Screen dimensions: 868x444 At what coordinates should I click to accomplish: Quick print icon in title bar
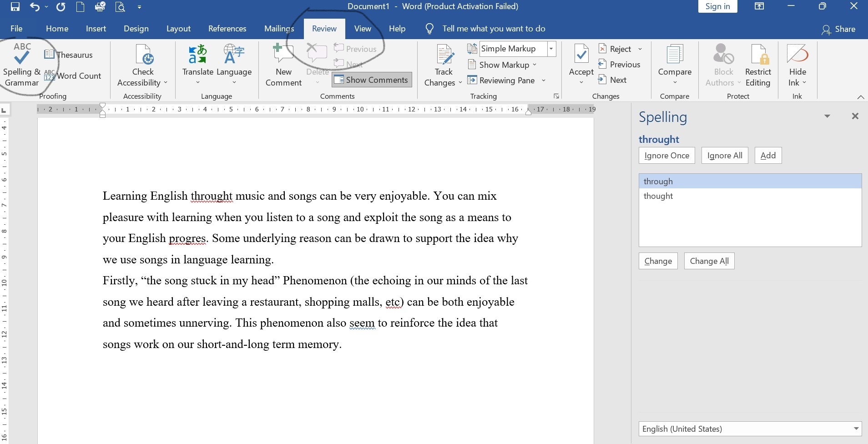100,7
